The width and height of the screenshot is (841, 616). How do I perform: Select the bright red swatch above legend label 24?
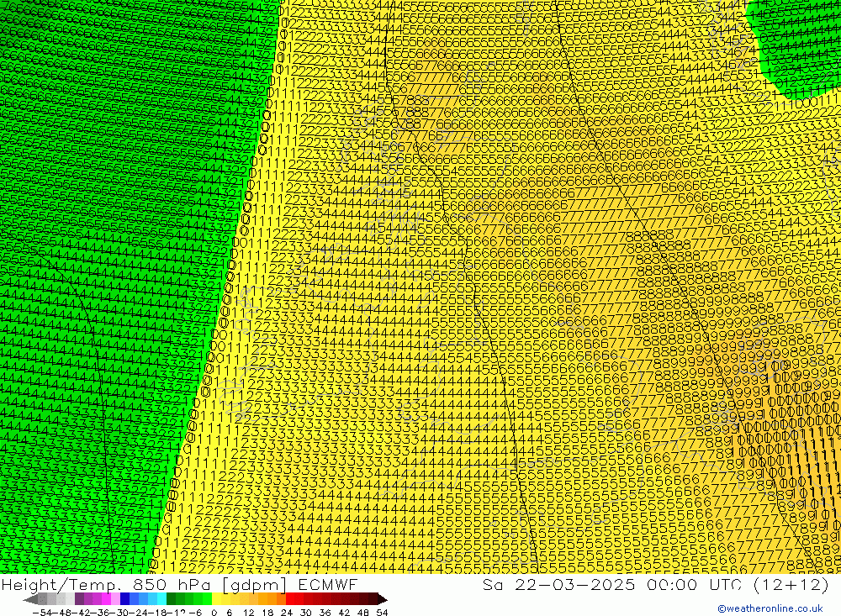[290, 599]
